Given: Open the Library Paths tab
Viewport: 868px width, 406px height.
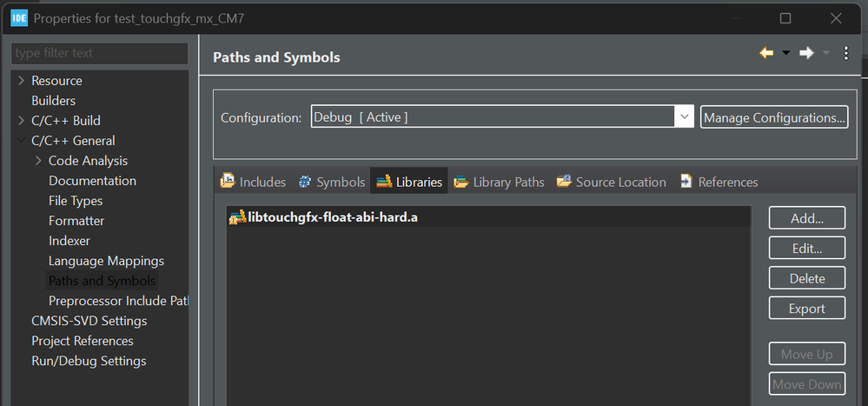Looking at the screenshot, I should tap(500, 182).
